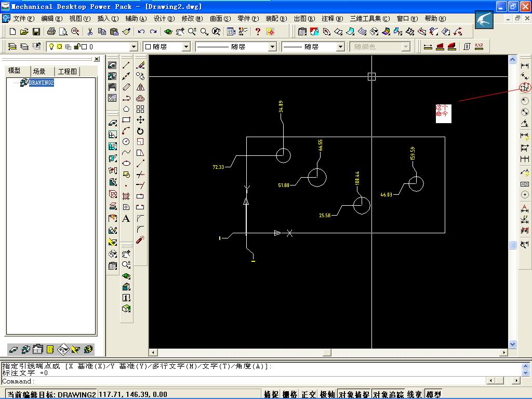This screenshot has width=532, height=399.
Task: Activate the Pan realtime hand tool
Action: click(x=180, y=32)
